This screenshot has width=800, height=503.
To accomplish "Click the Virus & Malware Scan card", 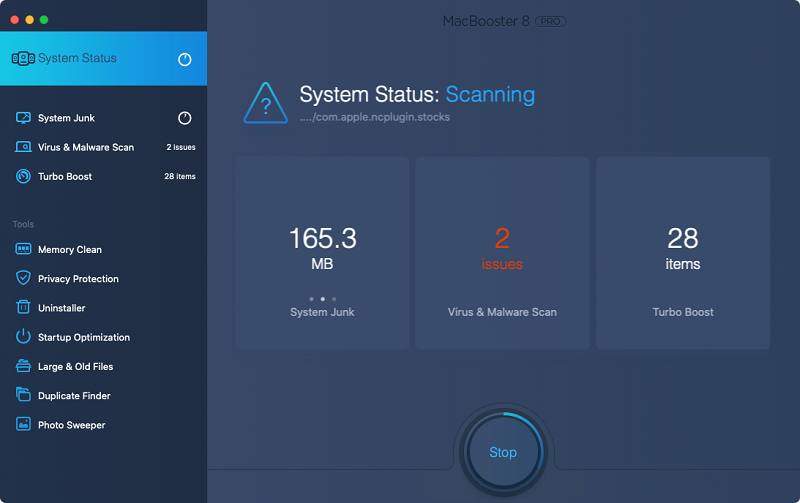I will [x=503, y=253].
